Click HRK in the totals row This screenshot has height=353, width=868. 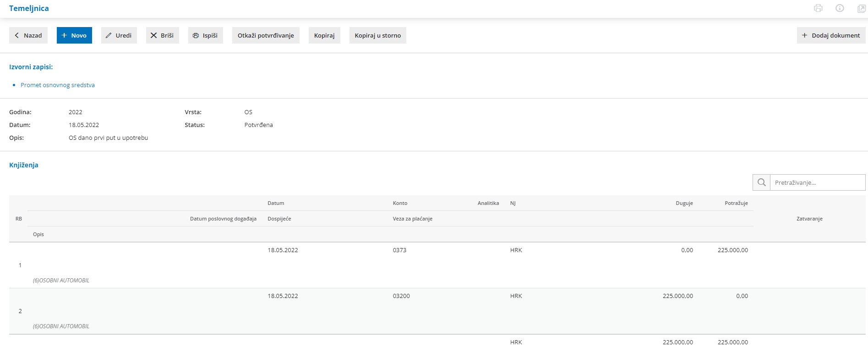(x=516, y=342)
